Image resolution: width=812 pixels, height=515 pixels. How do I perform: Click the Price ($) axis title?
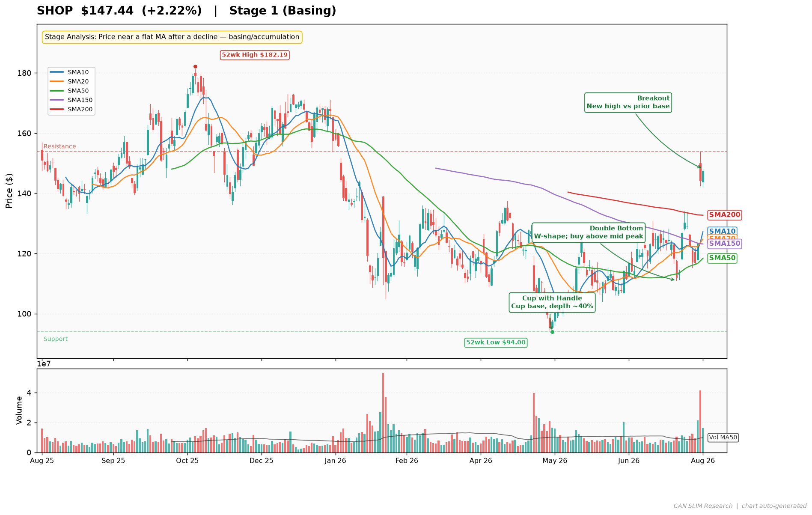9,191
